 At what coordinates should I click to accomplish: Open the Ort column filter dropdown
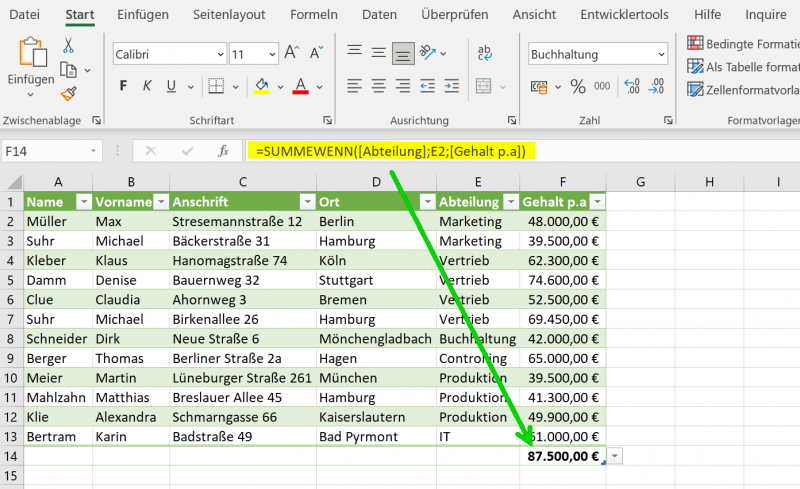pos(428,202)
